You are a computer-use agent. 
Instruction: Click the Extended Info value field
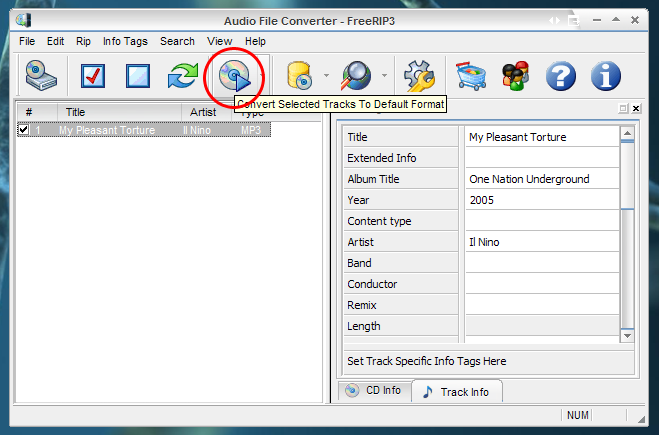[542, 158]
